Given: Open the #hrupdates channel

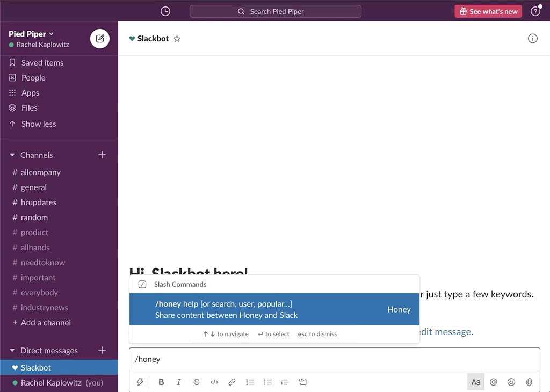Looking at the screenshot, I should click(x=59, y=202).
